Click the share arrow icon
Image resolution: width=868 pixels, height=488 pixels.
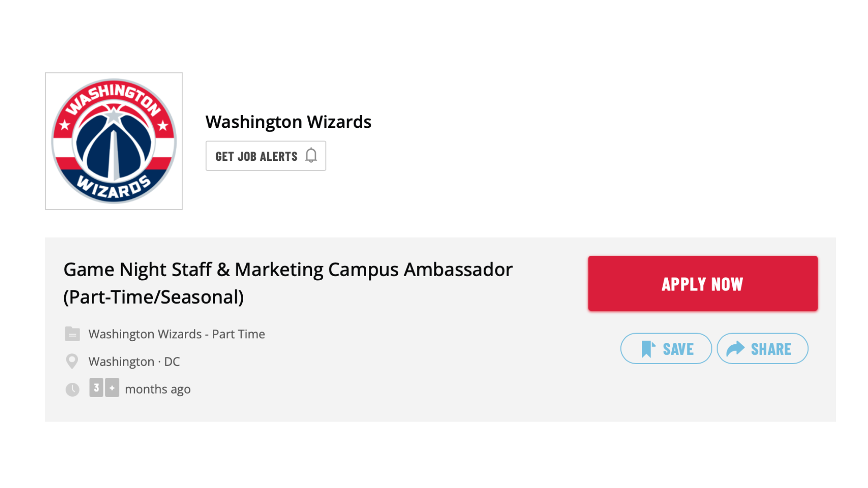click(x=735, y=349)
